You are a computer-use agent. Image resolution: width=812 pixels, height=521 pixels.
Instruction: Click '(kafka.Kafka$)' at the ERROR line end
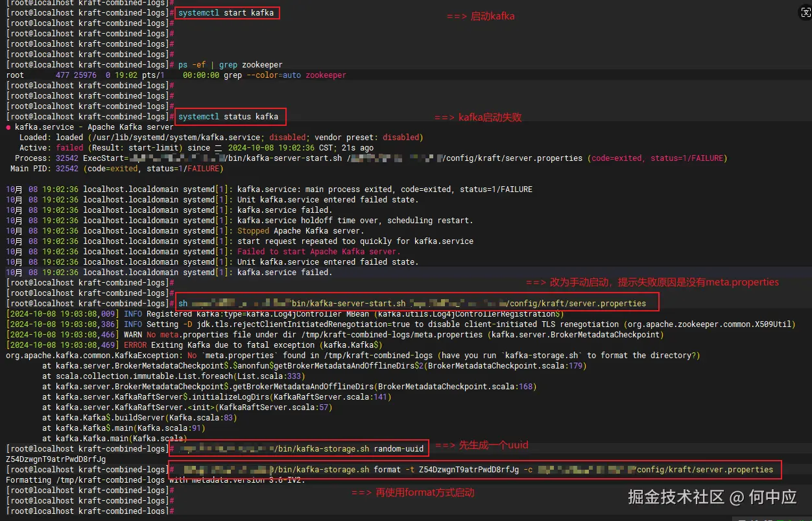[x=351, y=345]
